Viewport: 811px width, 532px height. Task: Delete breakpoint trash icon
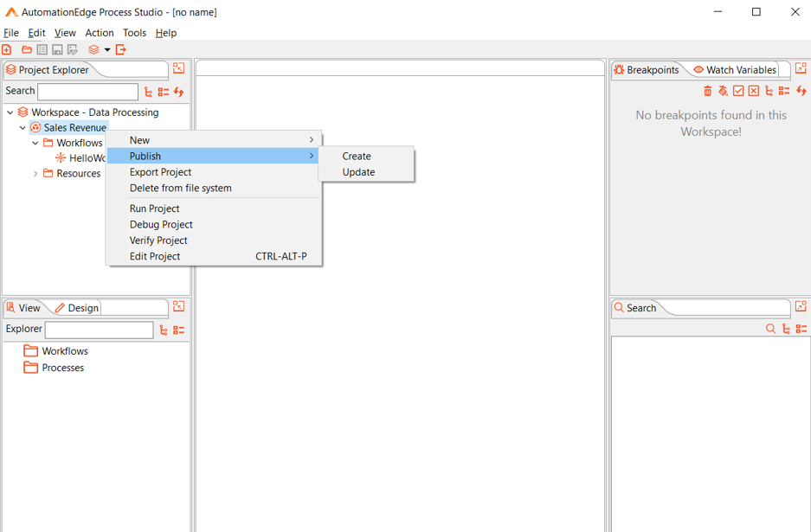707,92
